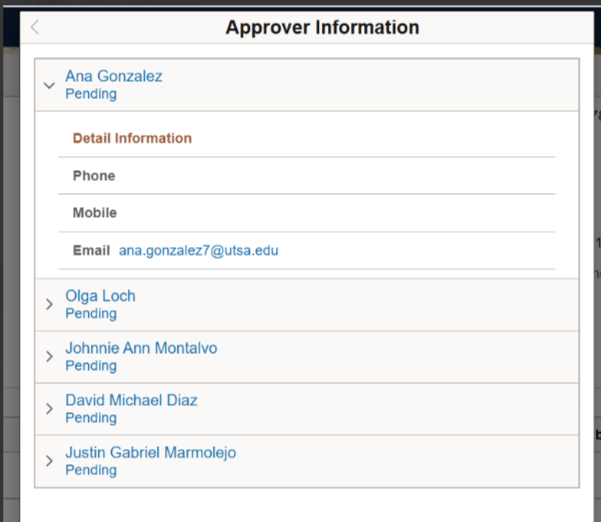Open the ana.gonzalez7@utsa.edu email link

pos(199,250)
